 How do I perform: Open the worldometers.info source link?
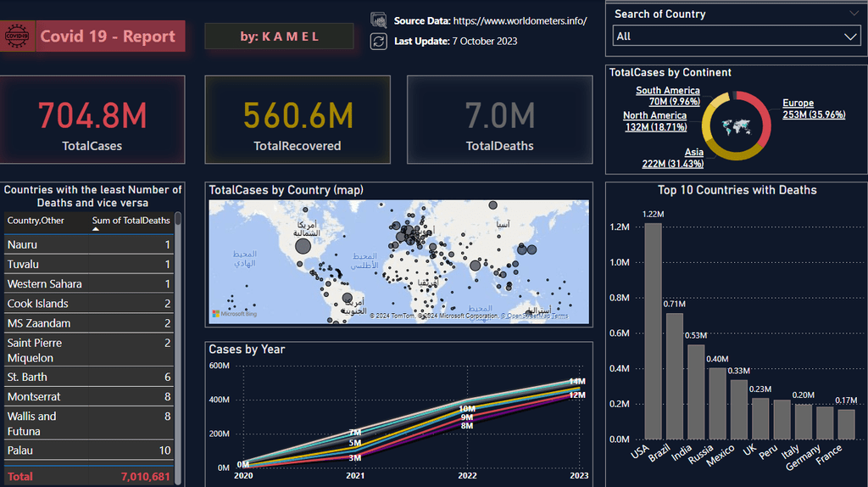tap(520, 20)
